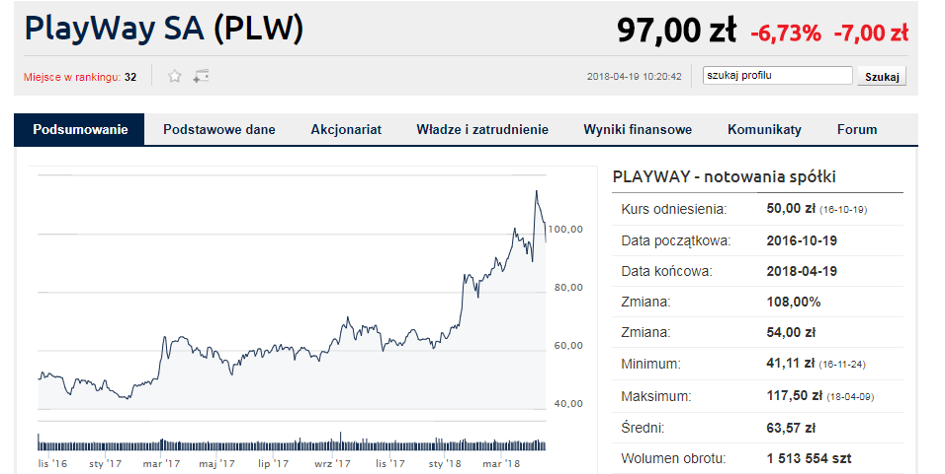The height and width of the screenshot is (474, 945).
Task: Open the Podsumowanie tab
Action: tap(80, 130)
